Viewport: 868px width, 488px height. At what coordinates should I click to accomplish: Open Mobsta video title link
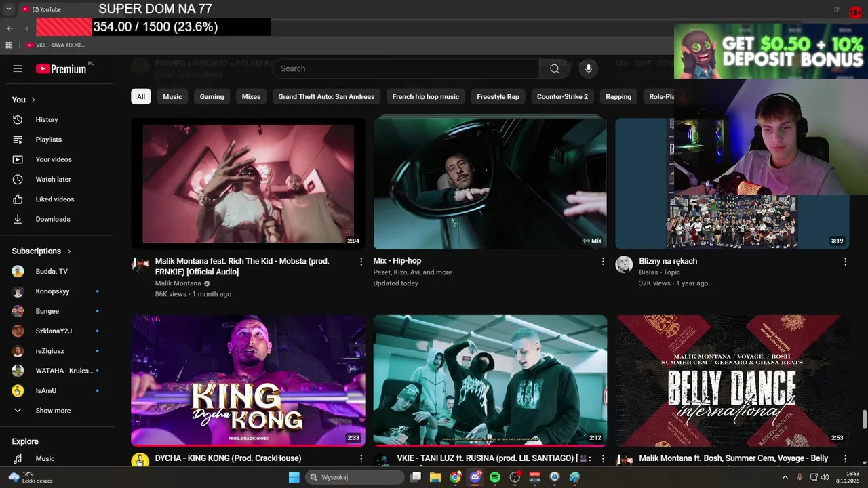point(243,266)
